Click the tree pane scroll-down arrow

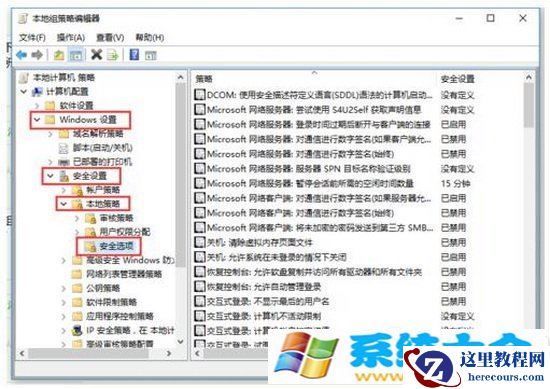tap(181, 342)
